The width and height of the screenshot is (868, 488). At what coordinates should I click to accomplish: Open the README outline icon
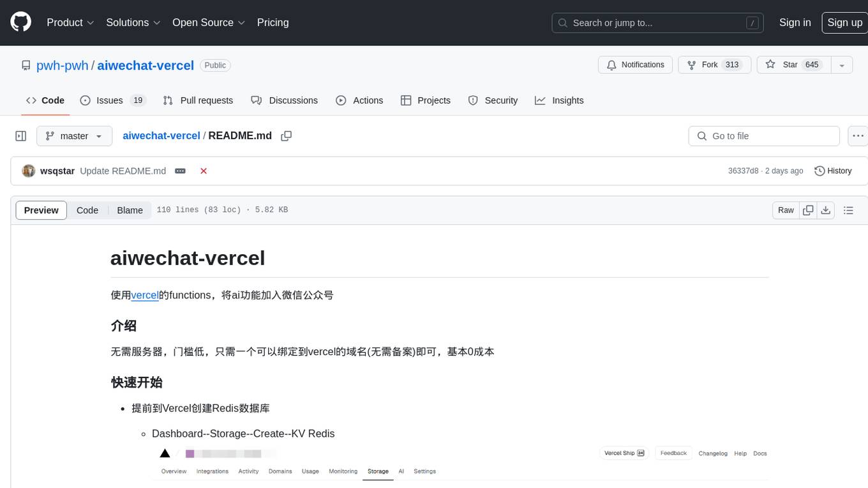848,210
